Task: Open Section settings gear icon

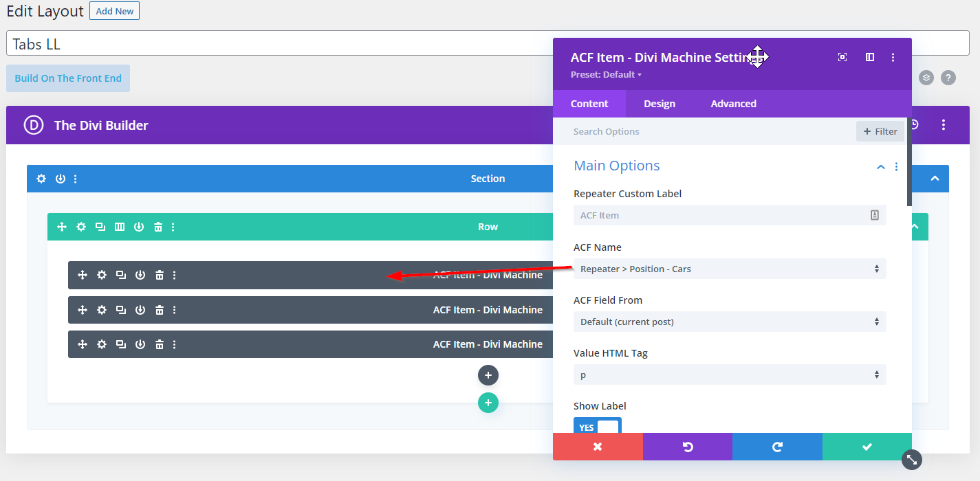Action: point(41,179)
